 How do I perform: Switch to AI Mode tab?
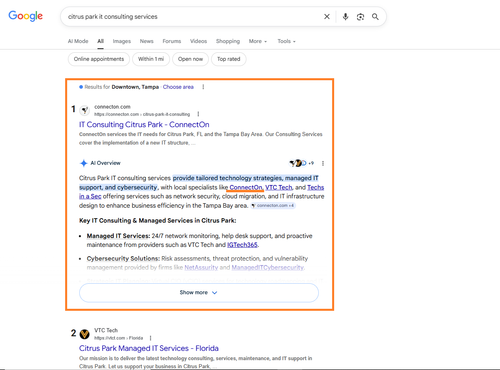(x=78, y=41)
